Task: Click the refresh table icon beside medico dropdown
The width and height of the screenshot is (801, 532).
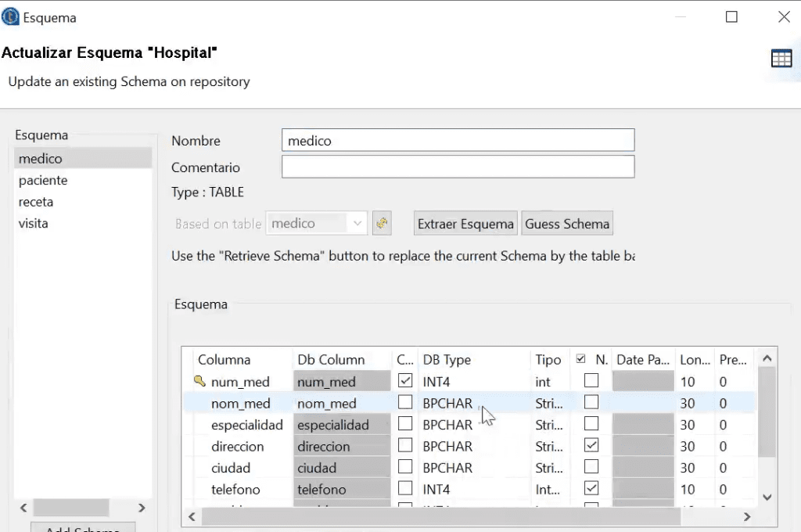Action: point(382,223)
